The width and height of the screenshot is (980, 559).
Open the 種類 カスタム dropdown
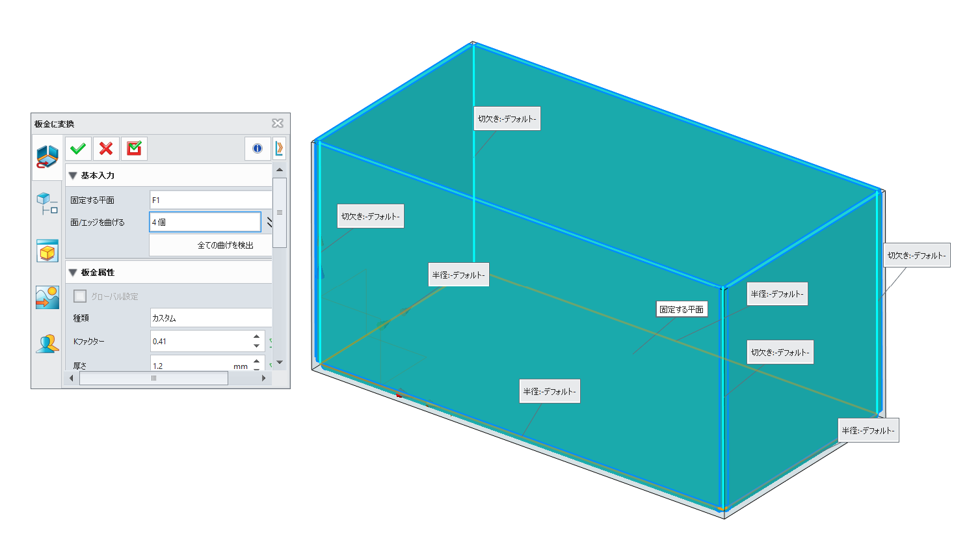click(x=210, y=318)
